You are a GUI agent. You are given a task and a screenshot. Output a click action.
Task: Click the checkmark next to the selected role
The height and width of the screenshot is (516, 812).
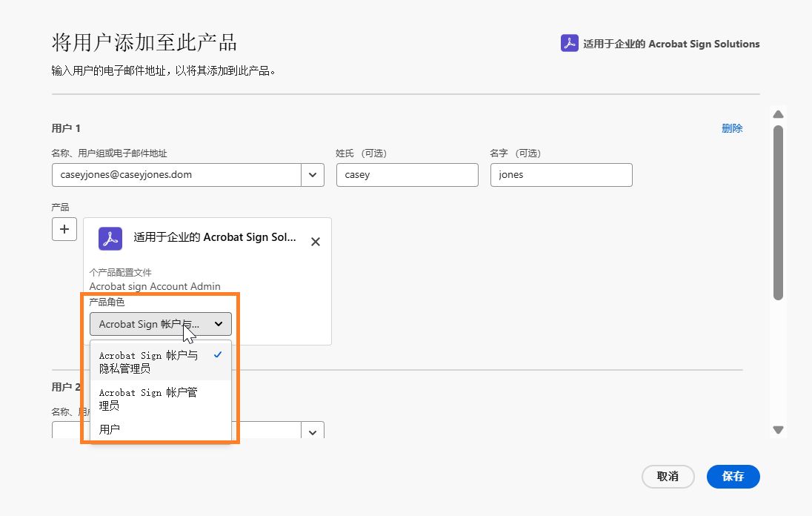[x=219, y=355]
